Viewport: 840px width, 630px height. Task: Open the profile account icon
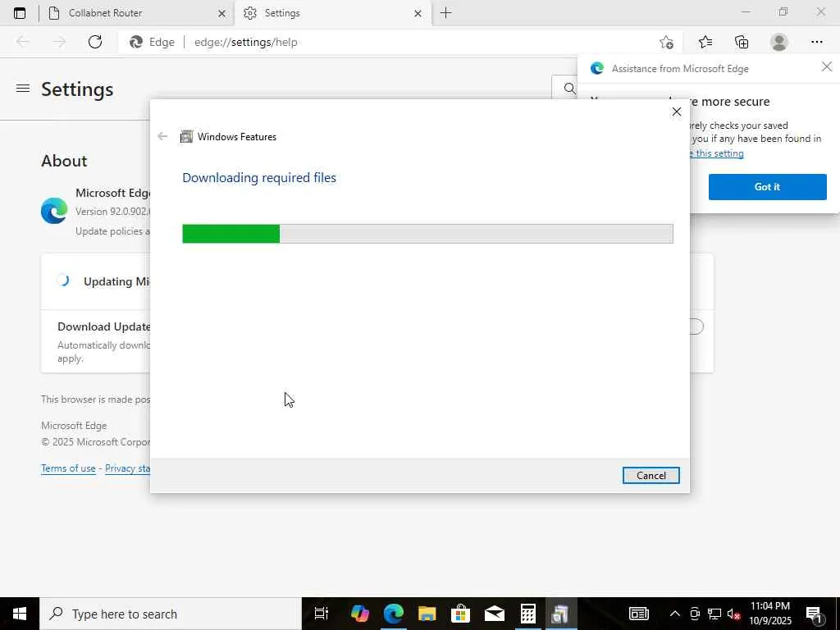coord(779,42)
